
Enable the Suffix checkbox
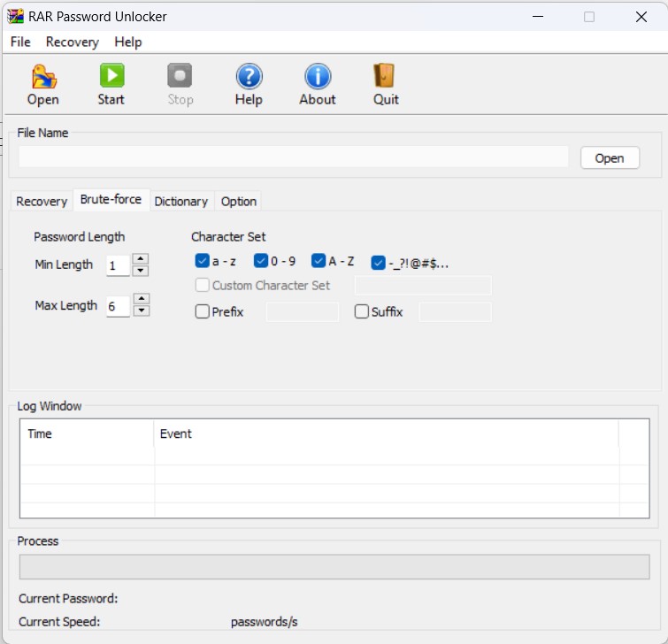coord(361,311)
